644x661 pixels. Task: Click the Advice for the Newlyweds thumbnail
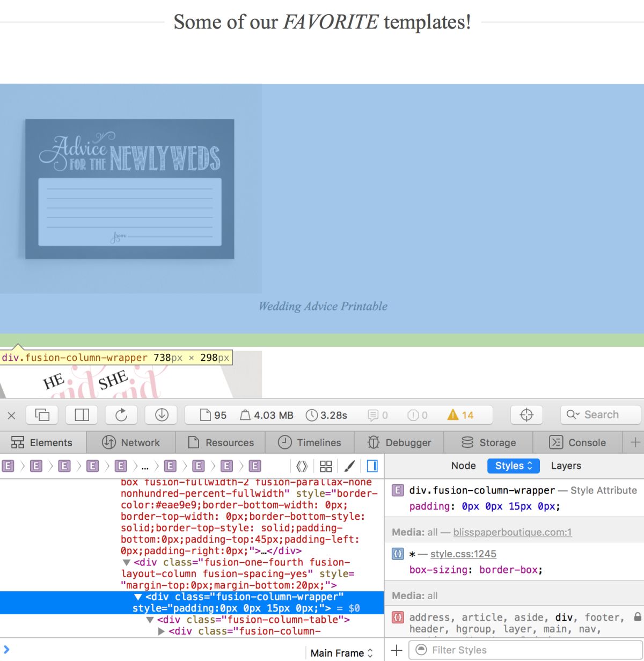[130, 188]
